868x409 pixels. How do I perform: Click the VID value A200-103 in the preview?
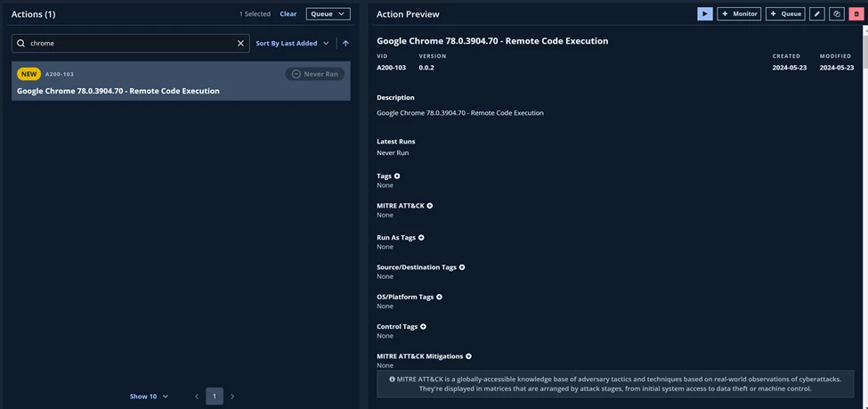pyautogui.click(x=392, y=68)
